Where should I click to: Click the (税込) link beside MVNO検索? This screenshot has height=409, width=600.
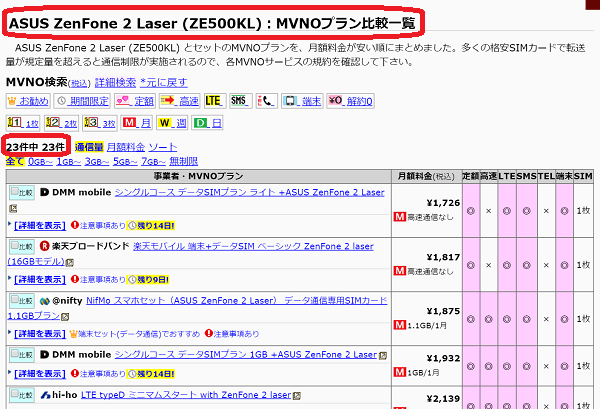79,83
